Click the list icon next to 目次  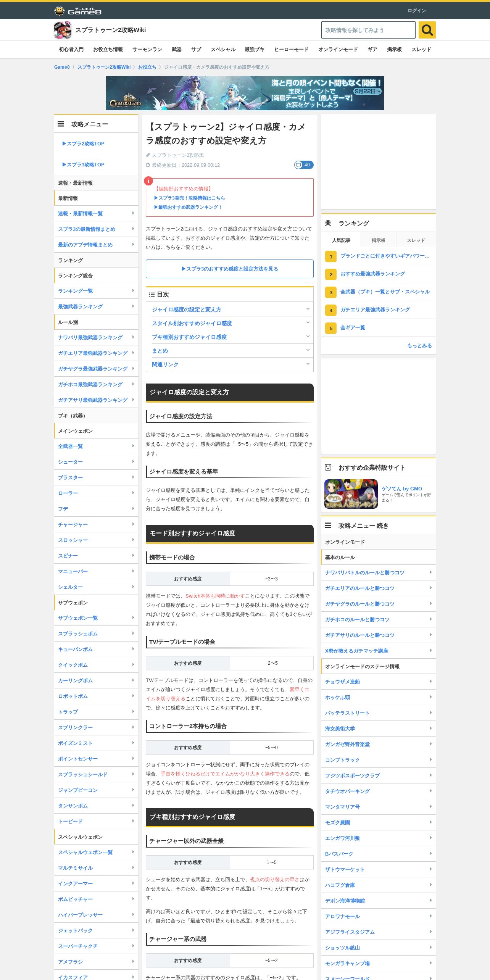(x=152, y=295)
